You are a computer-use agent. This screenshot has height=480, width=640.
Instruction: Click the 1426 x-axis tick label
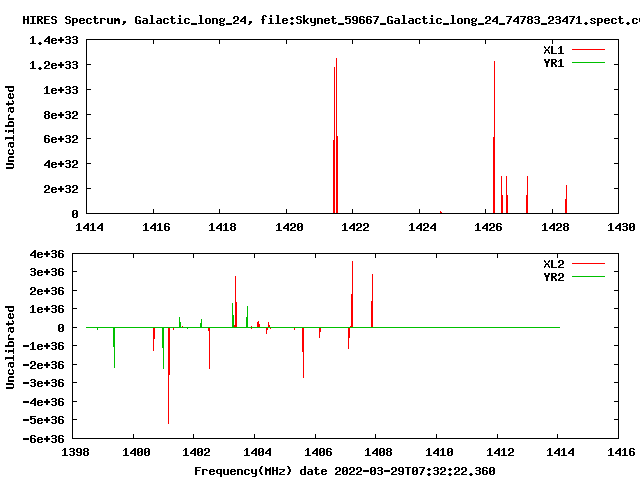pos(488,227)
